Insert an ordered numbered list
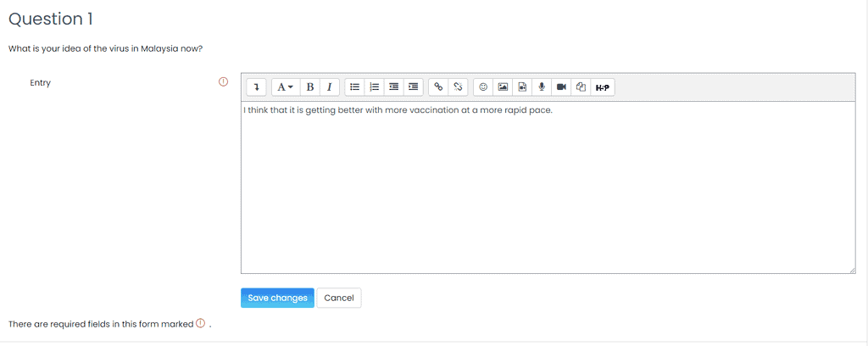 tap(374, 86)
